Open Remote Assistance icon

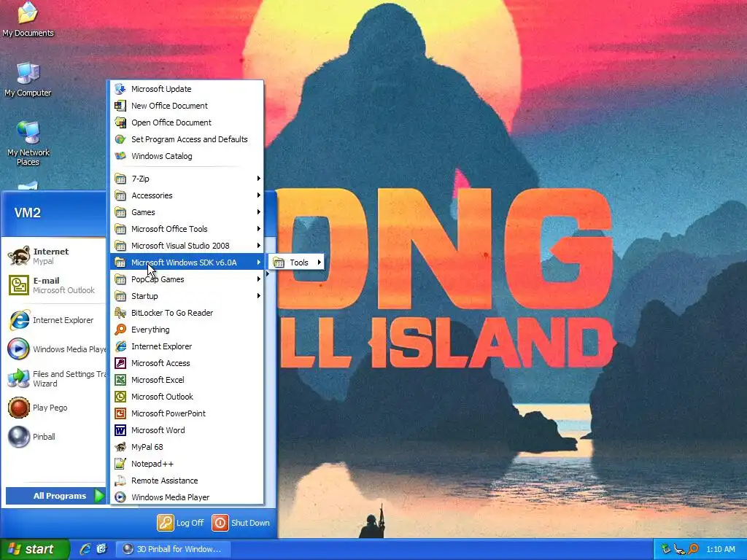click(x=120, y=481)
